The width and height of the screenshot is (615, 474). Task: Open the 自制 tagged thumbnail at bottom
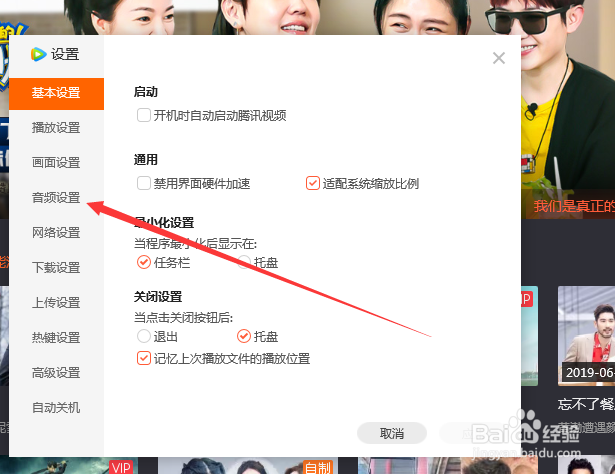[x=249, y=465]
